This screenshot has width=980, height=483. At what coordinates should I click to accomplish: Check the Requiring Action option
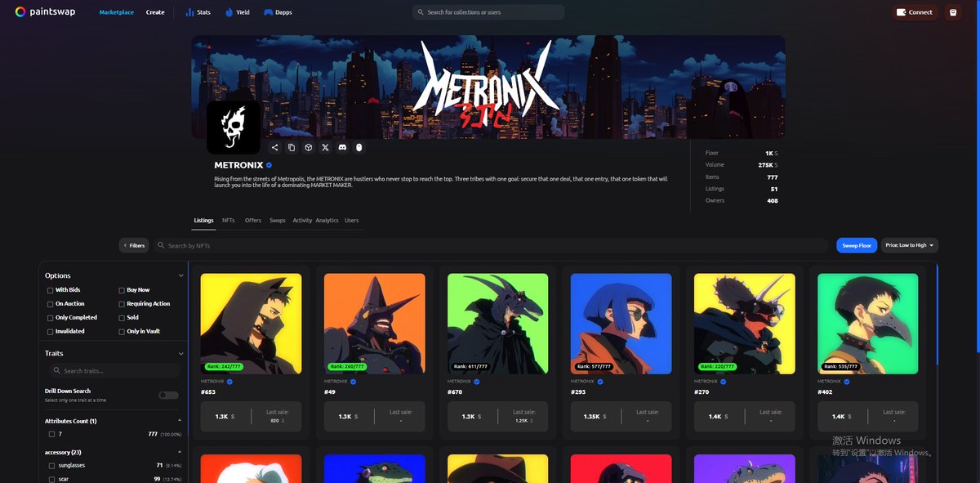(122, 304)
